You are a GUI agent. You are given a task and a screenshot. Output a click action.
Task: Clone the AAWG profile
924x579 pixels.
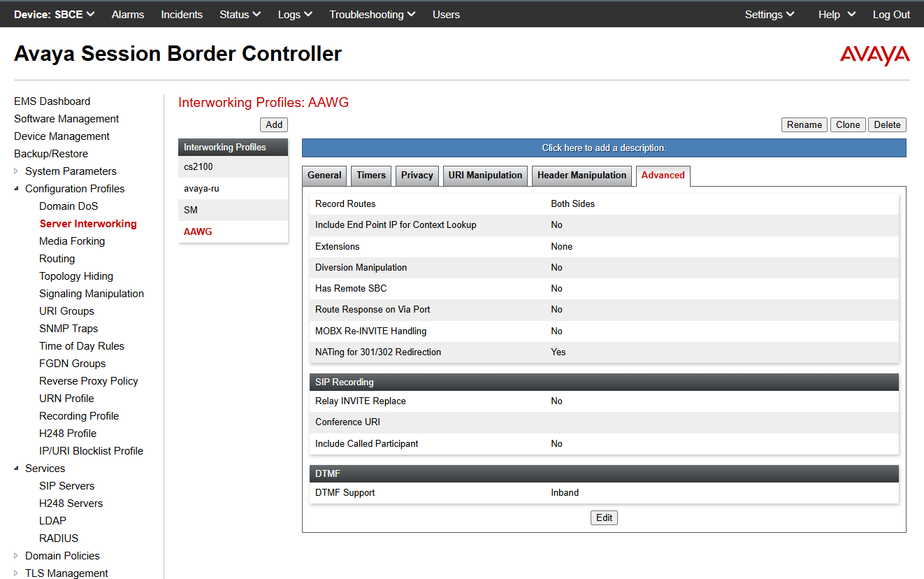pyautogui.click(x=848, y=124)
